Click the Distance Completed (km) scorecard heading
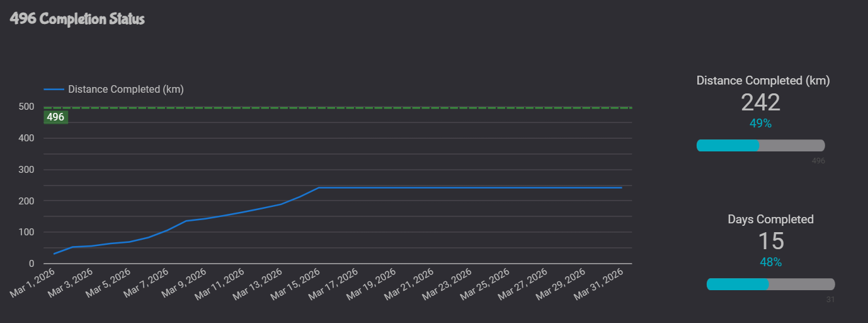Viewport: 868px width, 323px height. tap(763, 81)
